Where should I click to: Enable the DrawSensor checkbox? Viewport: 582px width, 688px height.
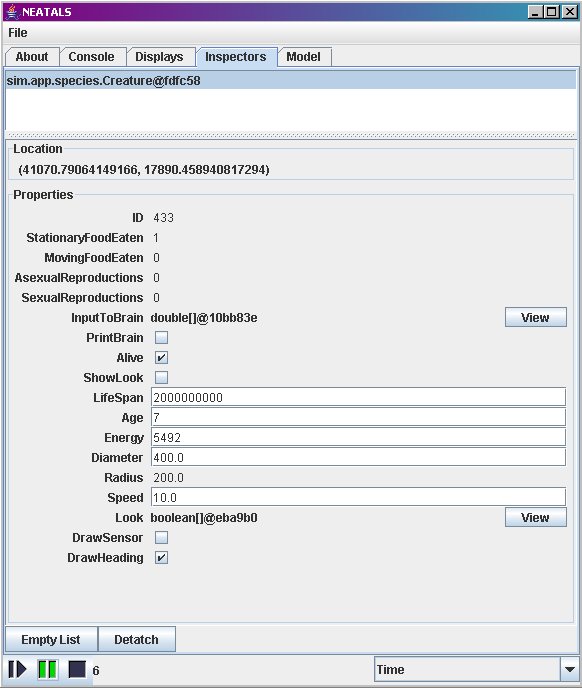tap(161, 538)
